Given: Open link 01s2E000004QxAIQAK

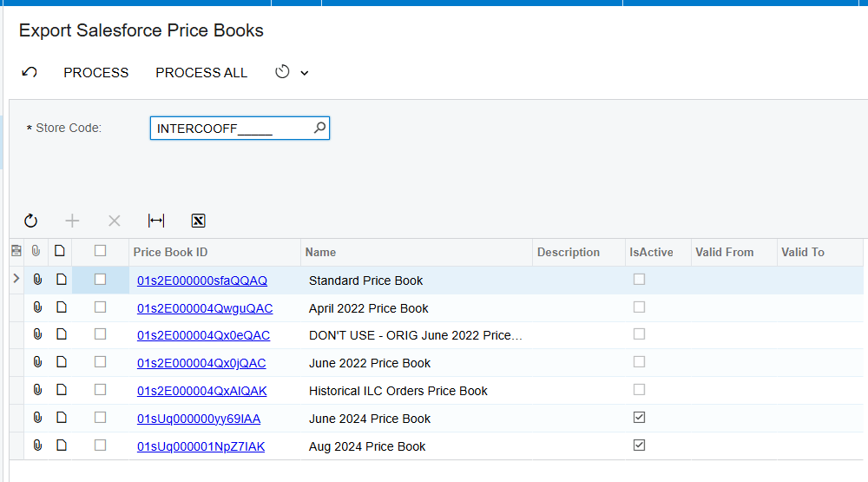Looking at the screenshot, I should tap(202, 391).
